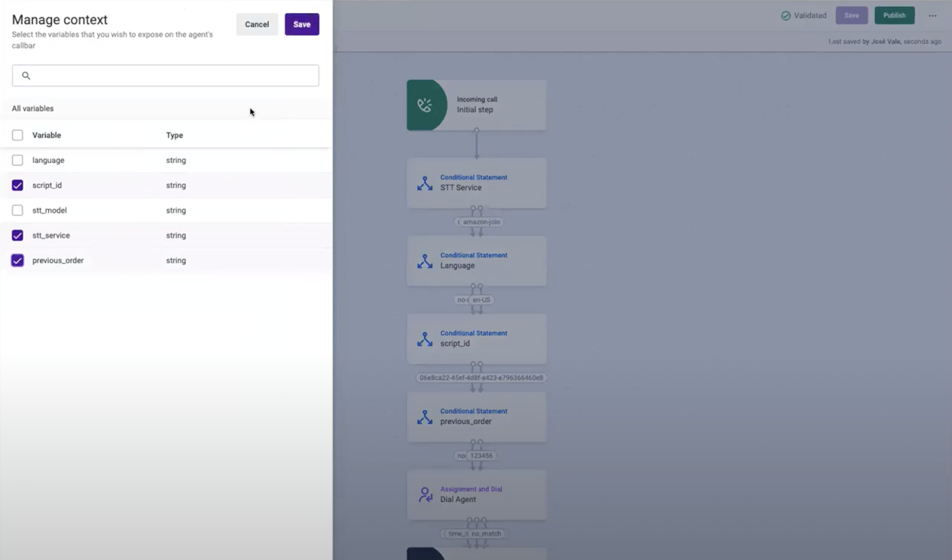This screenshot has width=952, height=560.
Task: Click the en-US branch label under Language
Action: pos(481,300)
